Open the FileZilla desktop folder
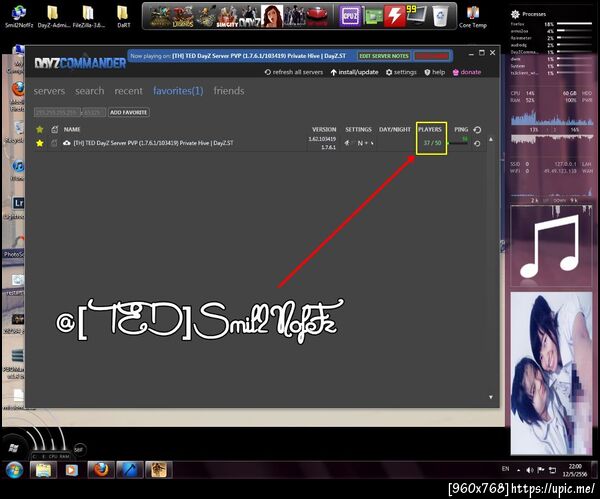The width and height of the screenshot is (600, 499). pos(88,16)
